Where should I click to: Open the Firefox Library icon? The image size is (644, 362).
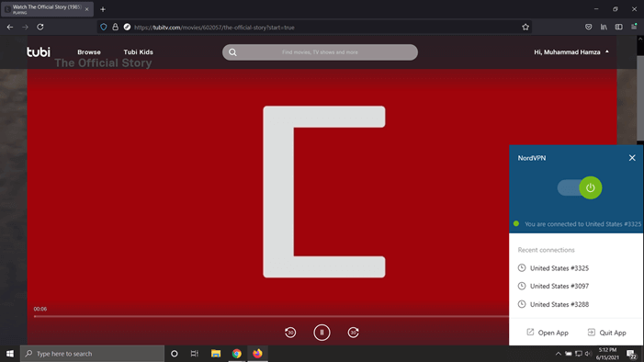[604, 28]
